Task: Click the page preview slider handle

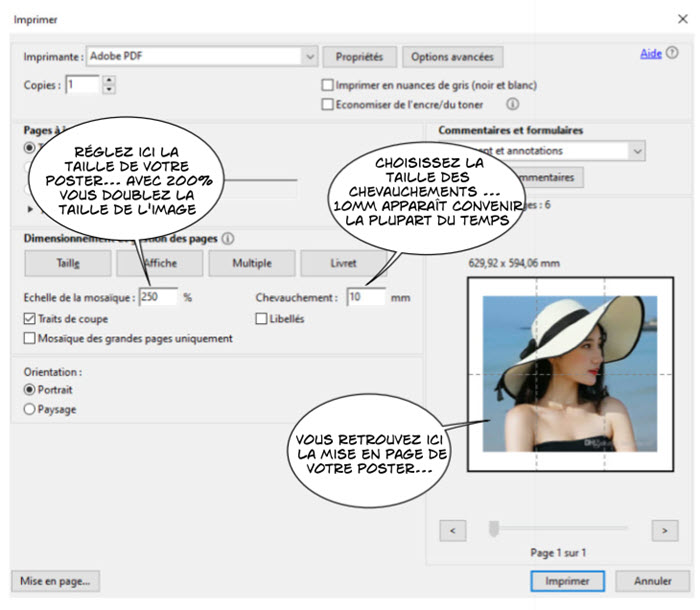Action: tap(494, 529)
